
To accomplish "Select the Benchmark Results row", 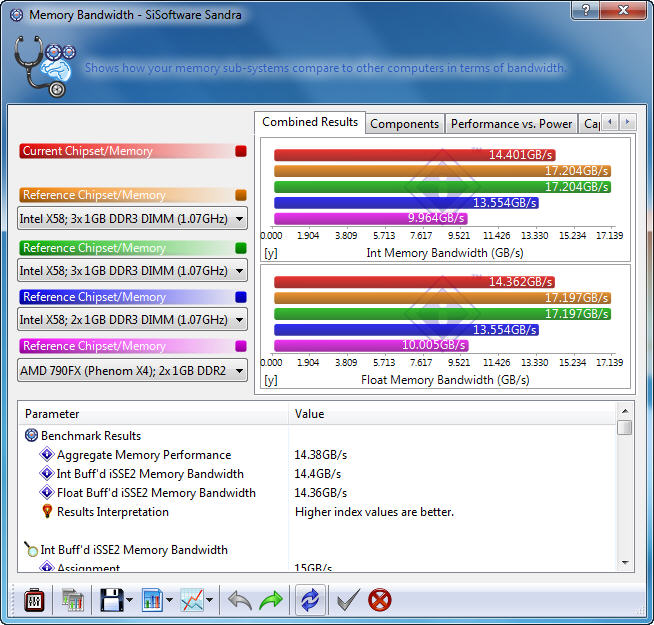I will pos(317,436).
